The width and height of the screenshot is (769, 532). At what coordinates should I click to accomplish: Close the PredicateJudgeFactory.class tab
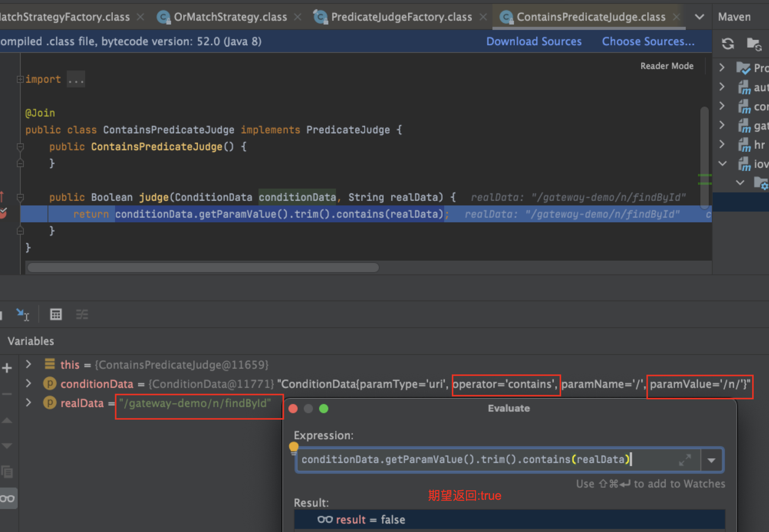[x=483, y=17]
